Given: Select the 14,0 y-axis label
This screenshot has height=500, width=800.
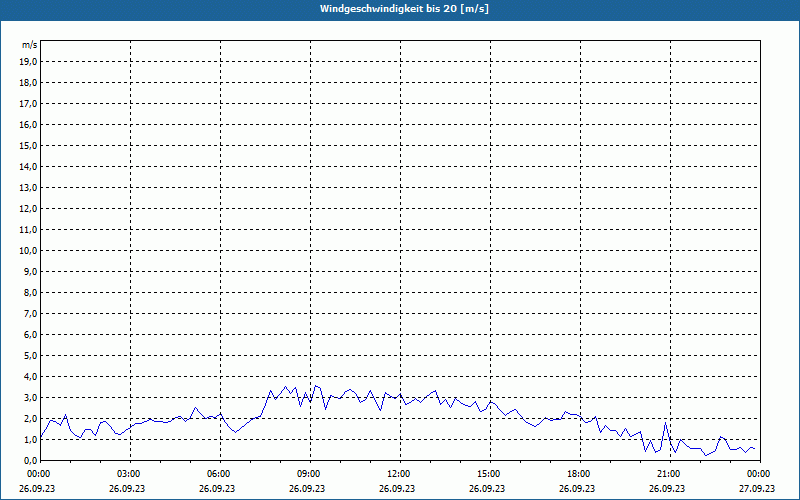Looking at the screenshot, I should [x=28, y=166].
